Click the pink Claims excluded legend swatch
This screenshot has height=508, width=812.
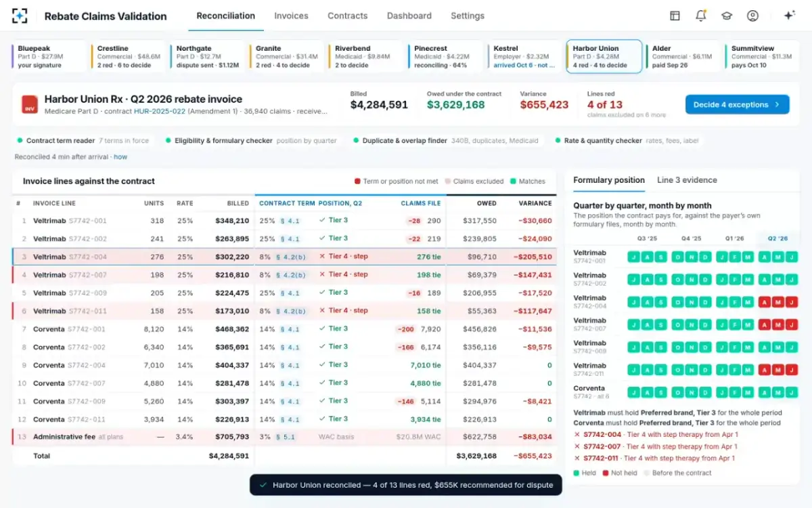point(447,182)
